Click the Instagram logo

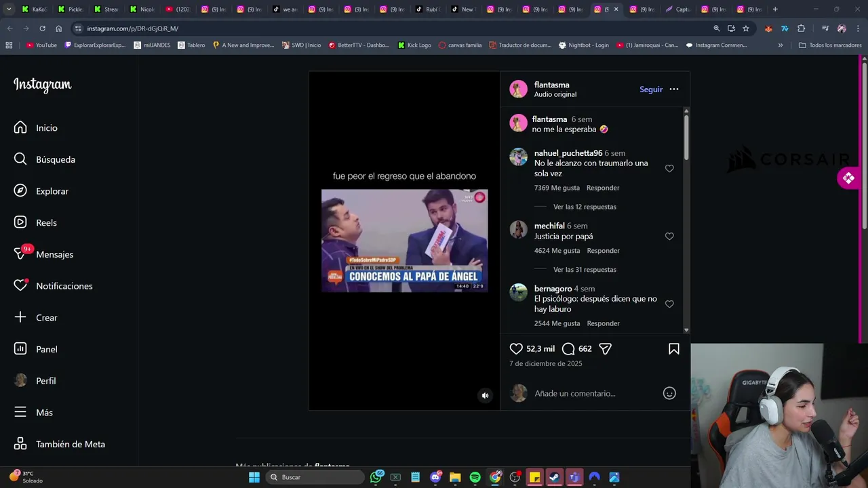(42, 85)
